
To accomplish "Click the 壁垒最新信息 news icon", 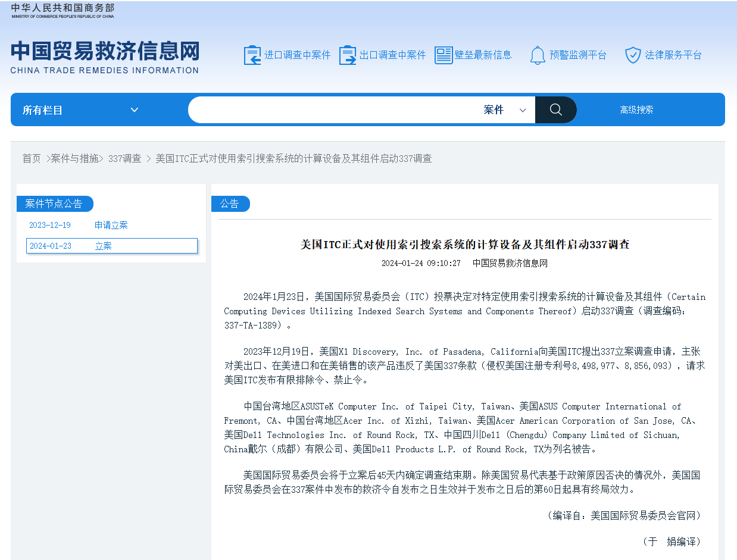I will (444, 55).
